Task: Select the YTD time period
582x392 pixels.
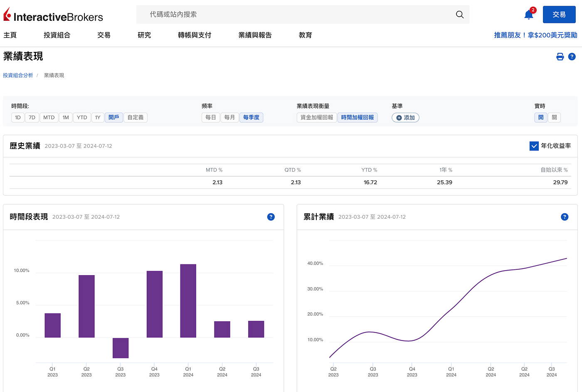Action: click(x=82, y=118)
